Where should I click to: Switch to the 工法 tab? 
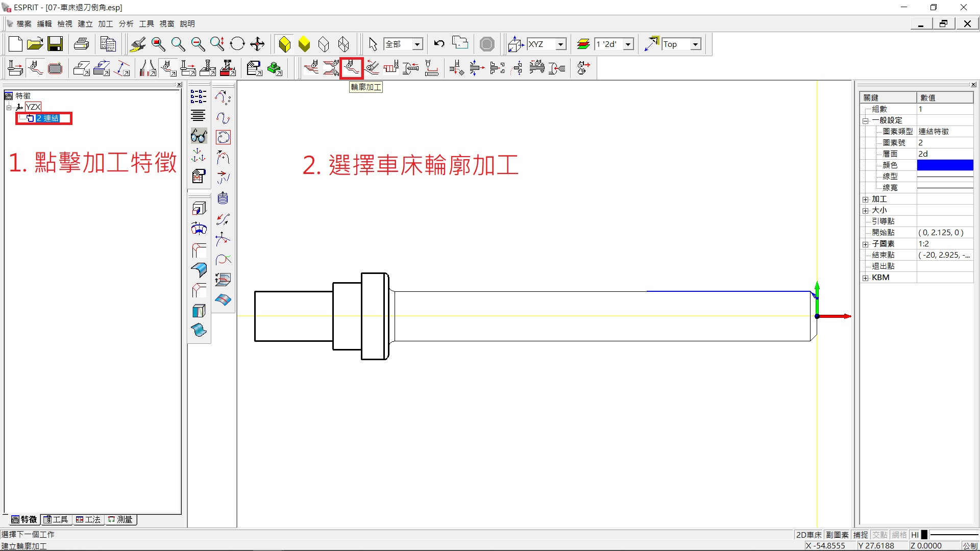[x=88, y=519]
